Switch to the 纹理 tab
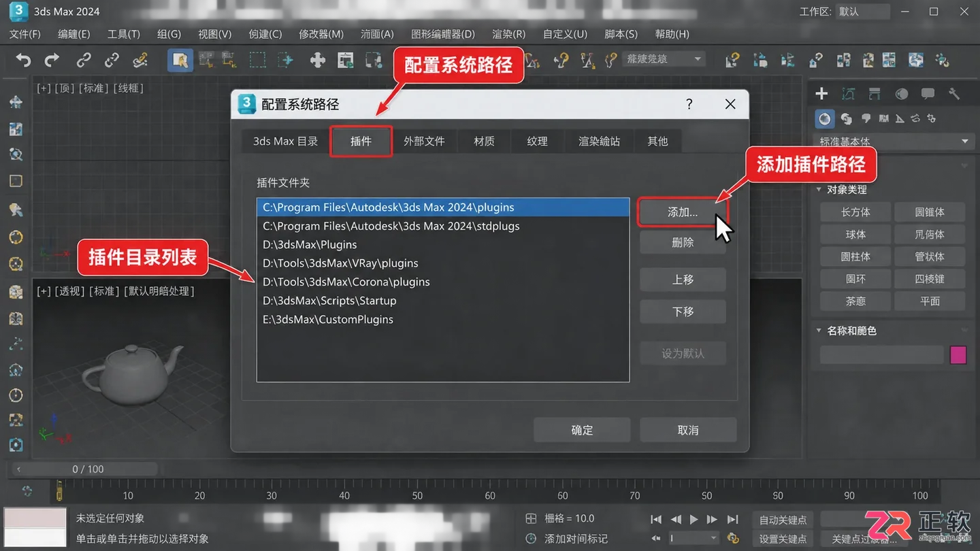980x551 pixels. [x=537, y=141]
